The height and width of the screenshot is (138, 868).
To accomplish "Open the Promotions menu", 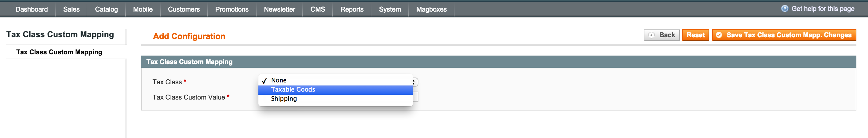I will point(232,9).
